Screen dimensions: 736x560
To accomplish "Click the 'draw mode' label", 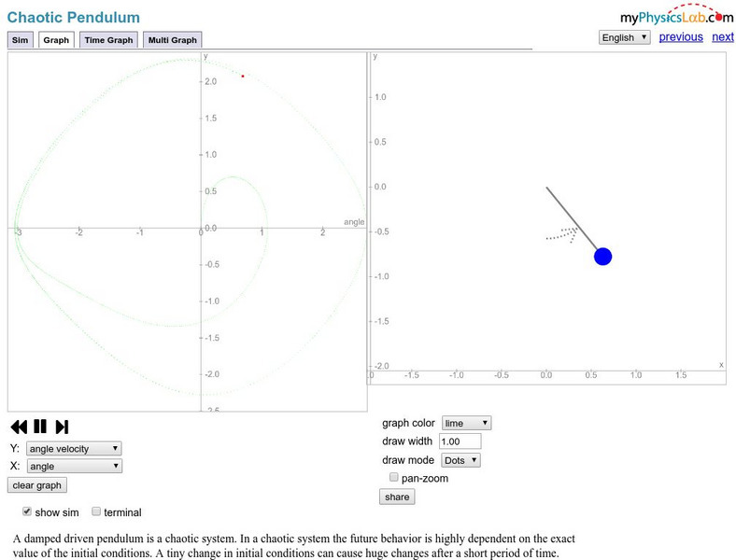I will coord(408,460).
